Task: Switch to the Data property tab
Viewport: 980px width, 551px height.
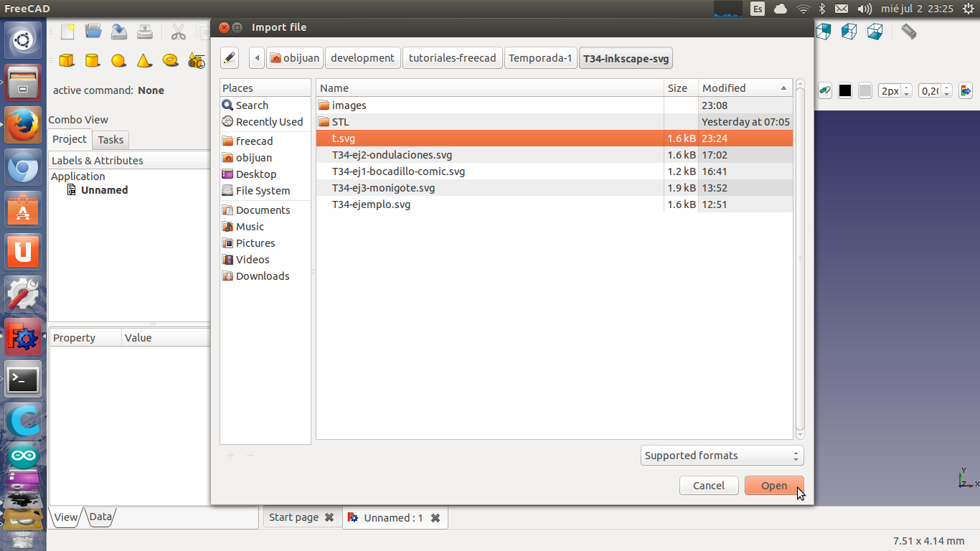Action: click(100, 517)
